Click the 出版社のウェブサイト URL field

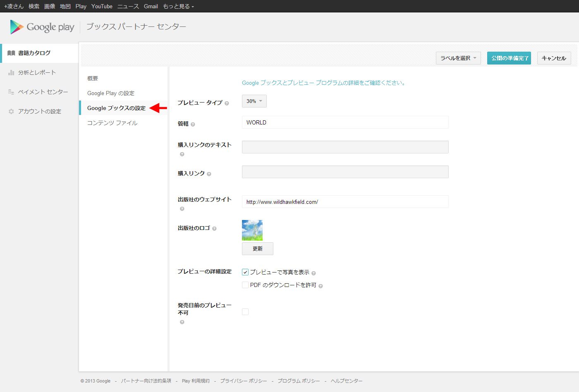click(345, 202)
